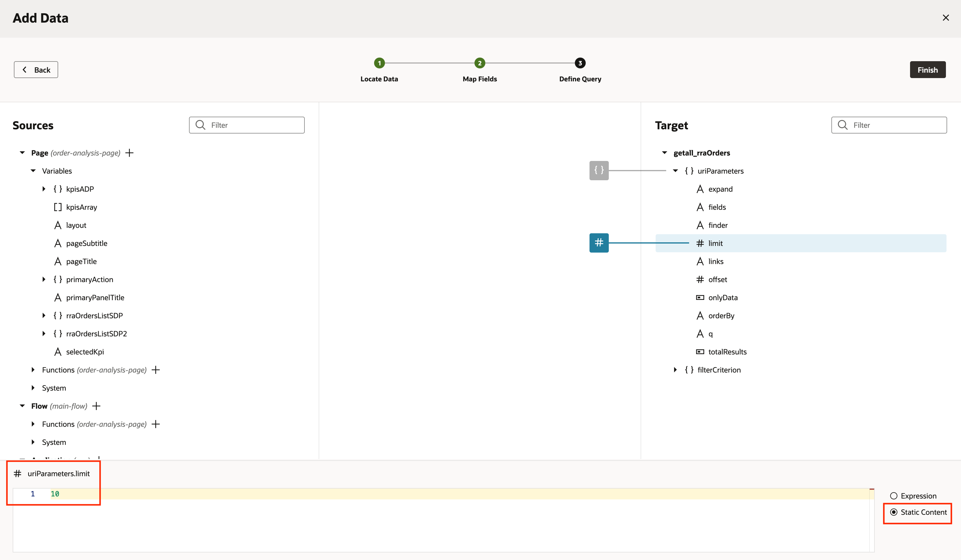Image resolution: width=961 pixels, height=560 pixels.
Task: Collapse the Variables section
Action: point(33,170)
